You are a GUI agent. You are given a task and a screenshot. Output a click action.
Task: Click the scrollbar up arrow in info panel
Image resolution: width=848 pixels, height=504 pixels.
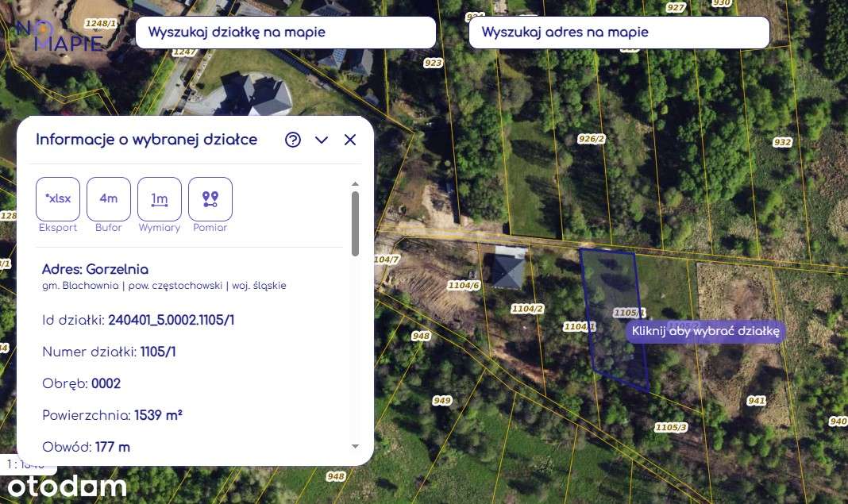click(355, 184)
